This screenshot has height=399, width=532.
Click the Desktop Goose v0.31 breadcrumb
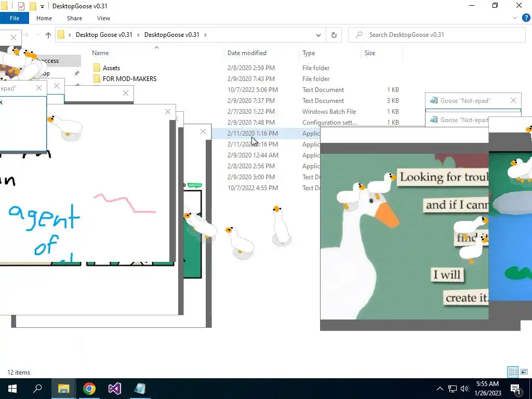[104, 35]
